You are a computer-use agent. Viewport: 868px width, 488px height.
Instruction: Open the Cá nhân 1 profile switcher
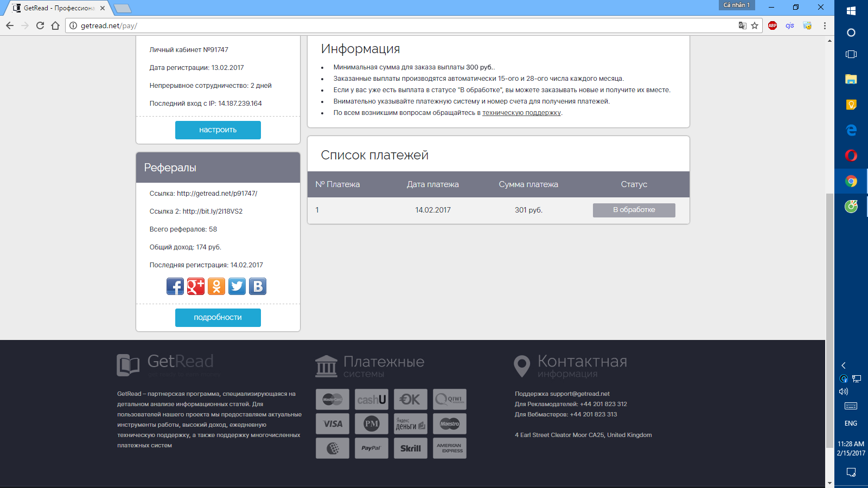point(737,5)
